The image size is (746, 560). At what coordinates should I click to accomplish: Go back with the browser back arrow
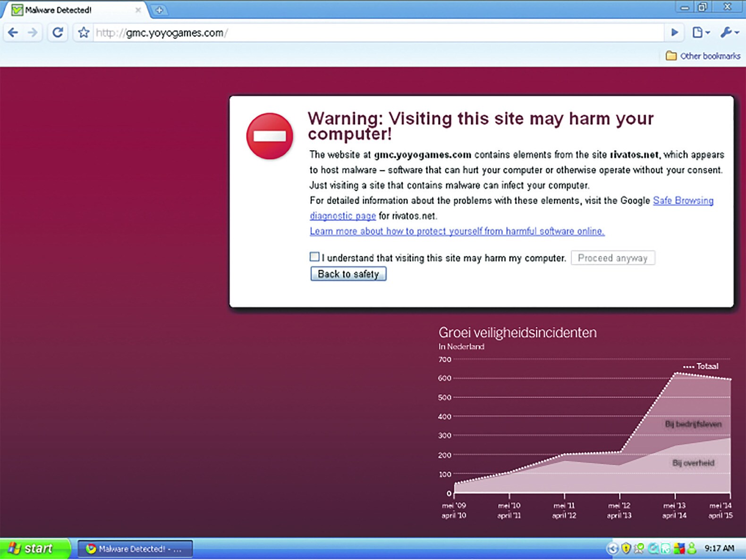point(13,33)
